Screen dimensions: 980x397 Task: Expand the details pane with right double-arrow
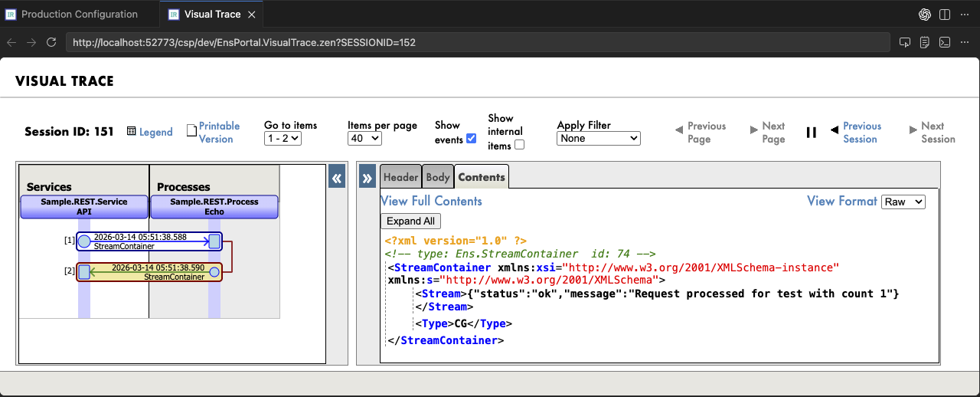click(x=367, y=176)
